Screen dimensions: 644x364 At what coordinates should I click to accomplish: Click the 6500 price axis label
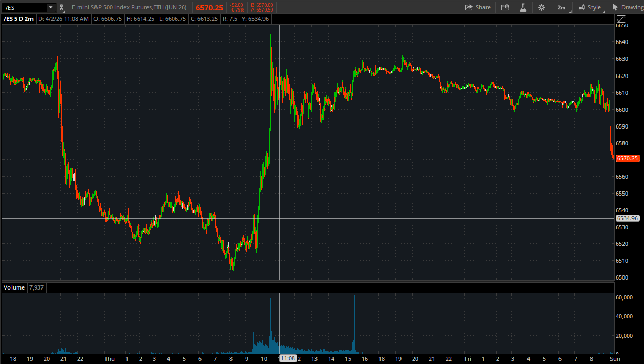[x=622, y=277]
